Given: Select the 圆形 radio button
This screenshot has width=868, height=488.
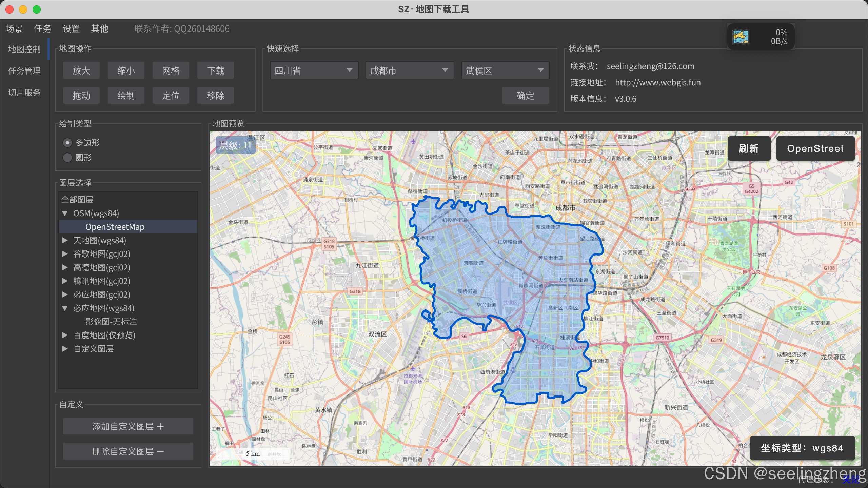Looking at the screenshot, I should [x=67, y=158].
